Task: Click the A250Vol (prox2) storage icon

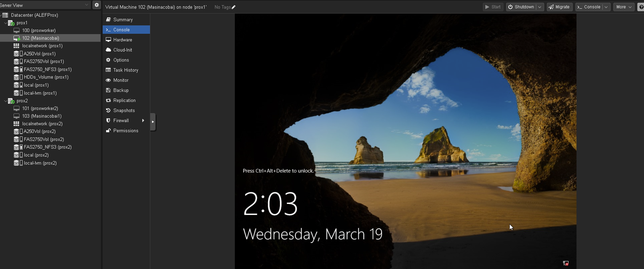Action: [x=18, y=132]
